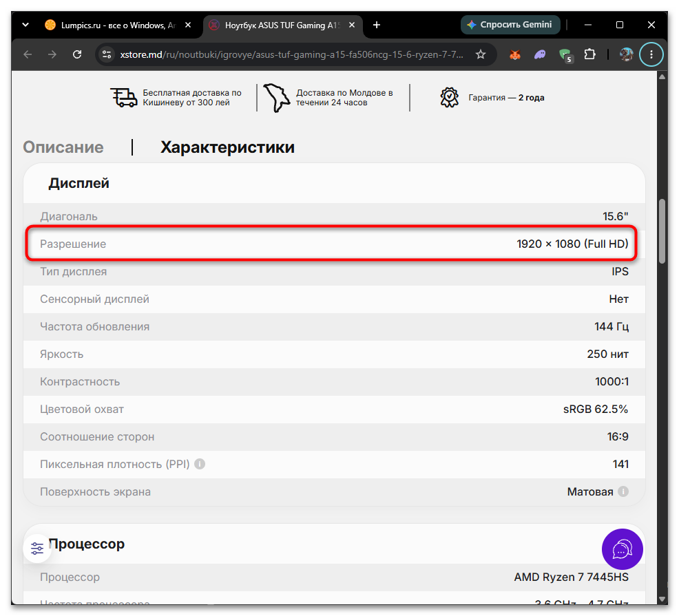This screenshot has width=679, height=616.
Task: Close the ASUS TUF Gaming tab
Action: pos(352,25)
